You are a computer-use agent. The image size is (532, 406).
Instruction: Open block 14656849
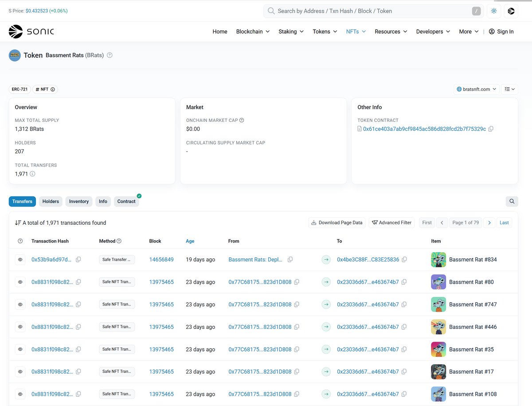pyautogui.click(x=161, y=260)
